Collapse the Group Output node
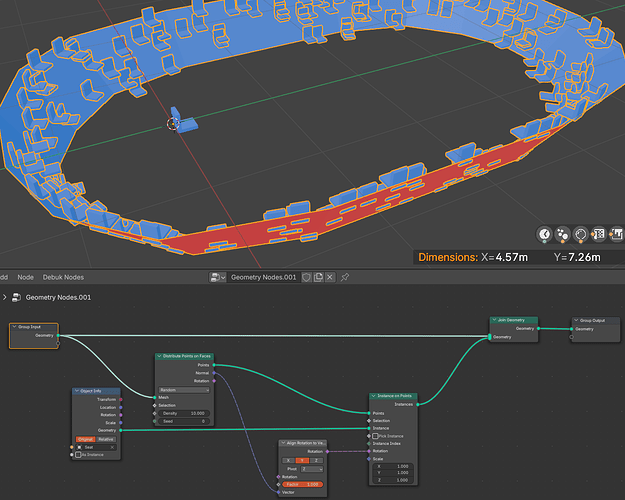Screen dimensions: 625x500 576,320
